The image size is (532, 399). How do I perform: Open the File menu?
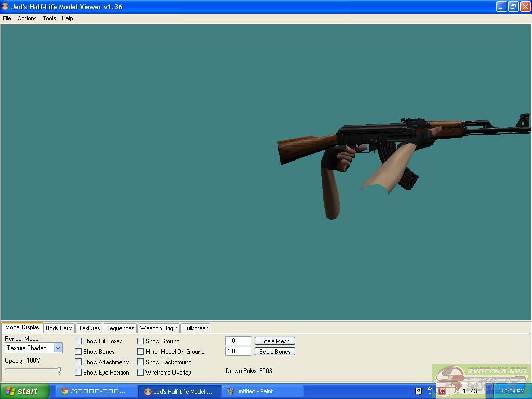(7, 18)
